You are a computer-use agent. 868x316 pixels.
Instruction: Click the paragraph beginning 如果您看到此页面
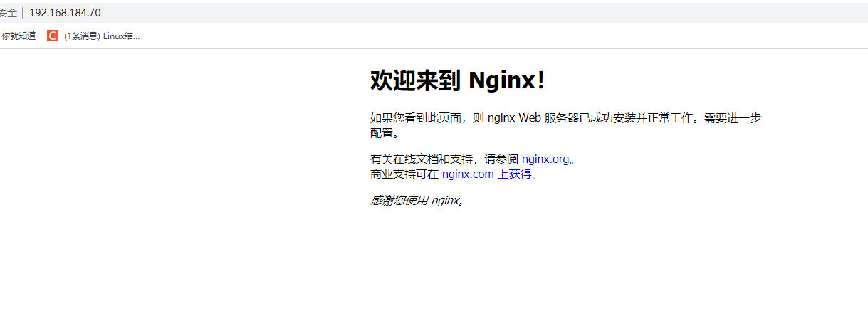(x=565, y=125)
